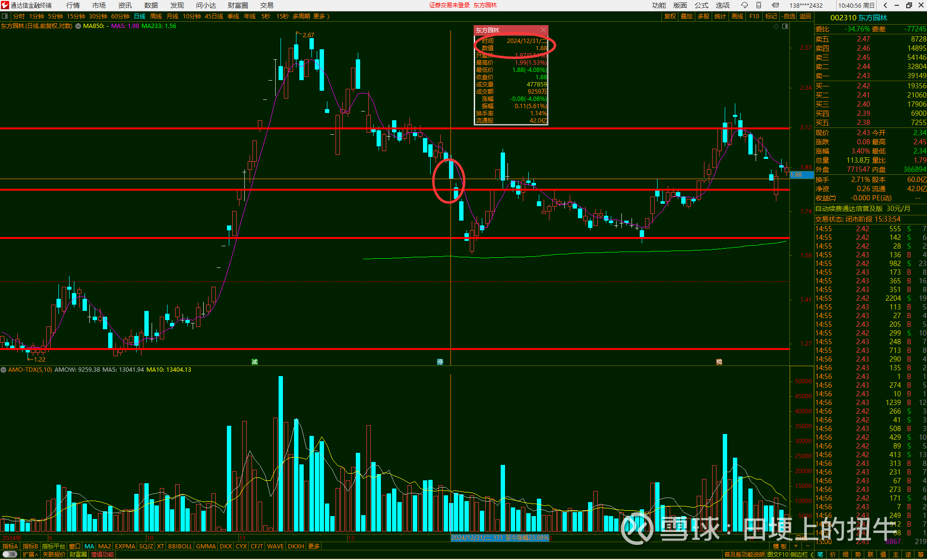This screenshot has height=560, width=927.
Task: Toggle the AMO-TDX indicator settings circle icon
Action: (x=4, y=370)
